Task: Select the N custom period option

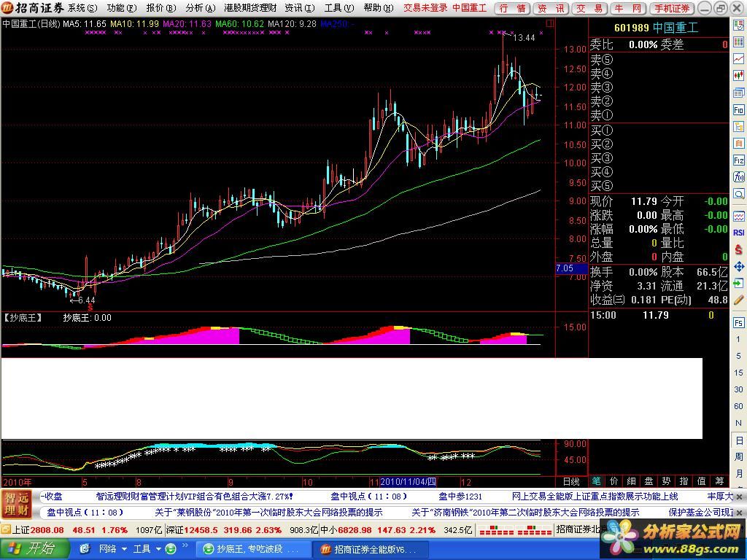Action: [738, 423]
